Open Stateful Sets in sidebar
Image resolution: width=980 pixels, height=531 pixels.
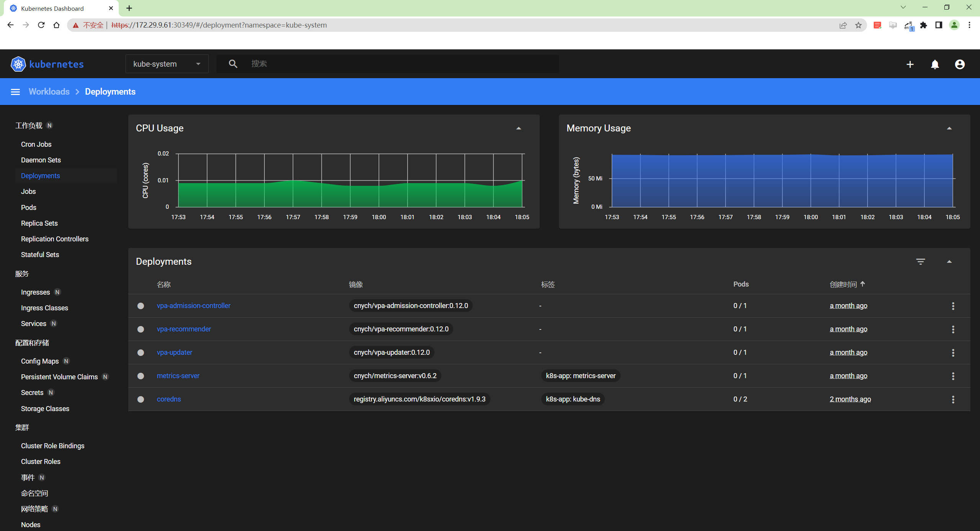pyautogui.click(x=40, y=255)
